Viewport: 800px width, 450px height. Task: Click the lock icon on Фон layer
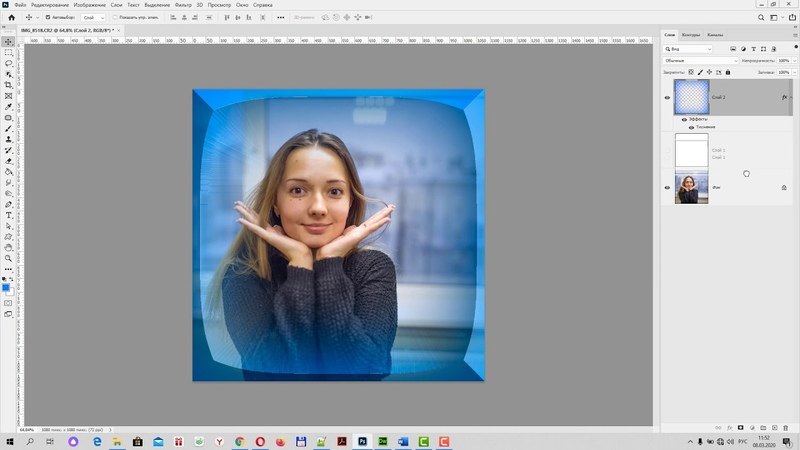coord(784,187)
